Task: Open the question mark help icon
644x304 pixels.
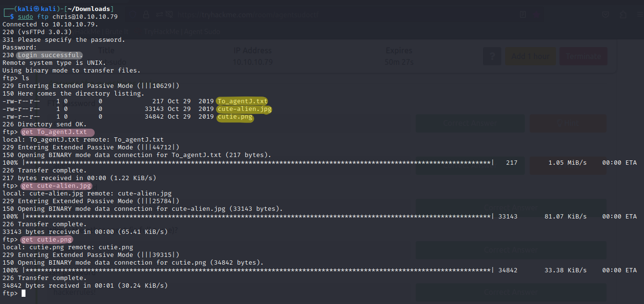Action: tap(492, 56)
